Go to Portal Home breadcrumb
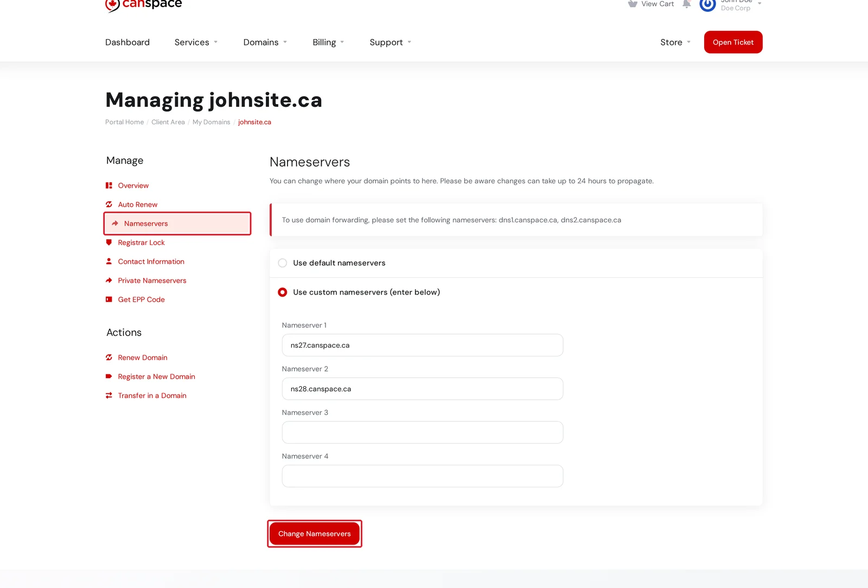 coord(125,122)
